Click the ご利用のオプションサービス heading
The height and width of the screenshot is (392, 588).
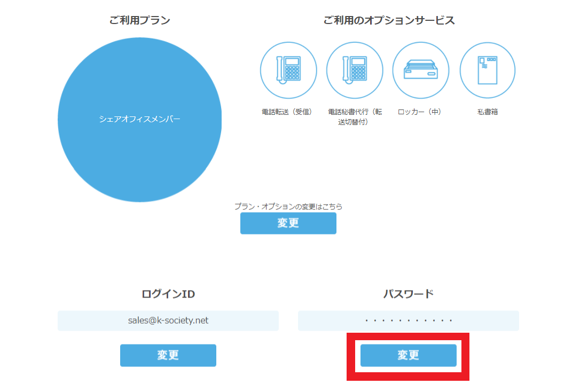click(389, 21)
